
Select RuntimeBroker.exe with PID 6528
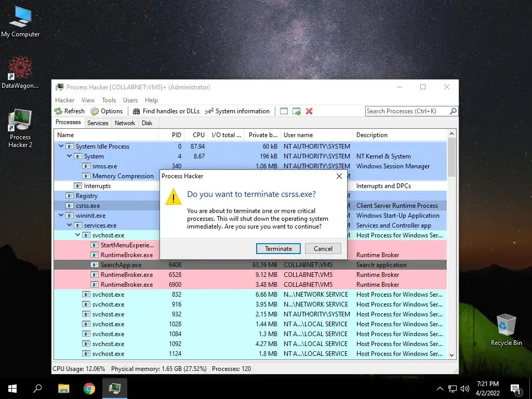(250, 275)
